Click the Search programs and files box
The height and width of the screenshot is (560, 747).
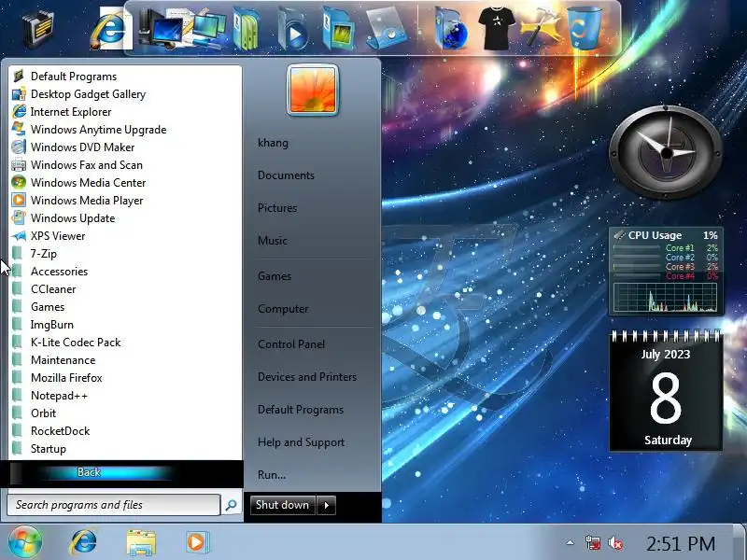click(x=114, y=505)
